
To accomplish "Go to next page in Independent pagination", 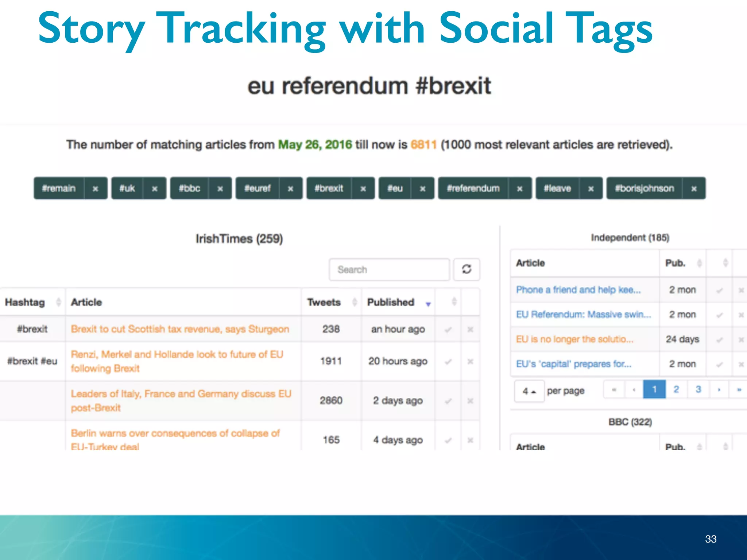I will [719, 390].
